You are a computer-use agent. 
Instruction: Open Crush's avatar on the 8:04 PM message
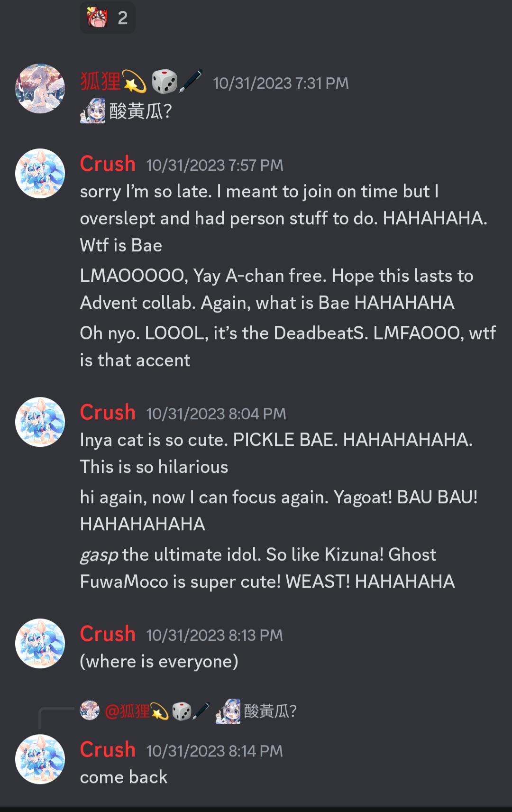pos(40,422)
